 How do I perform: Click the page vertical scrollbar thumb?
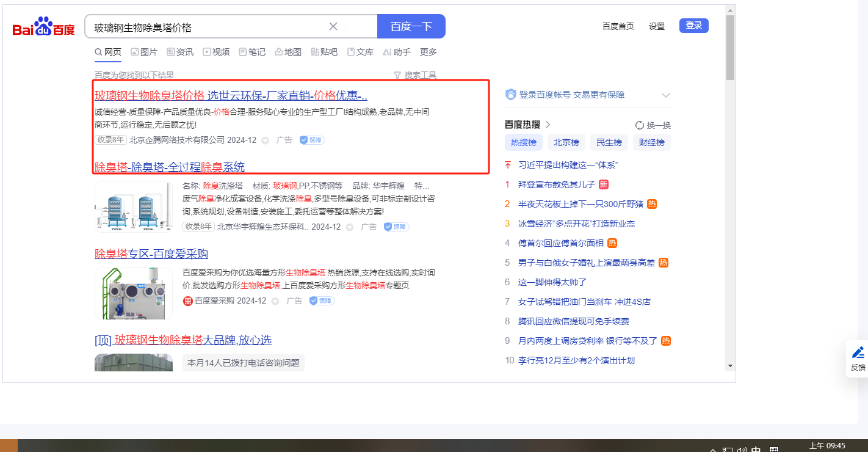pyautogui.click(x=730, y=48)
